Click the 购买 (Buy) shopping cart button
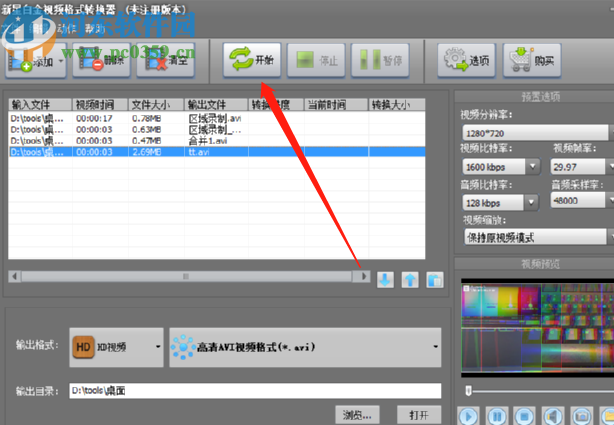This screenshot has width=614, height=425. coord(531,61)
